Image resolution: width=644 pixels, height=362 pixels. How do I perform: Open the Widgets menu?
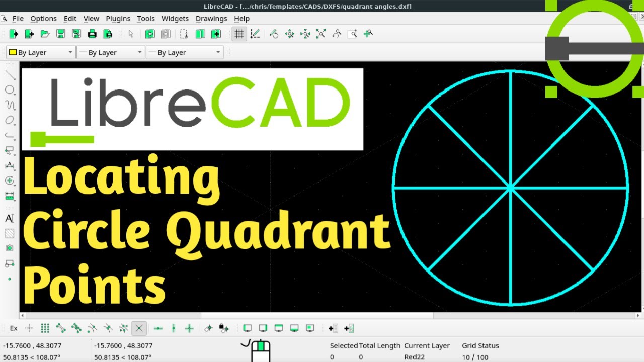click(175, 19)
